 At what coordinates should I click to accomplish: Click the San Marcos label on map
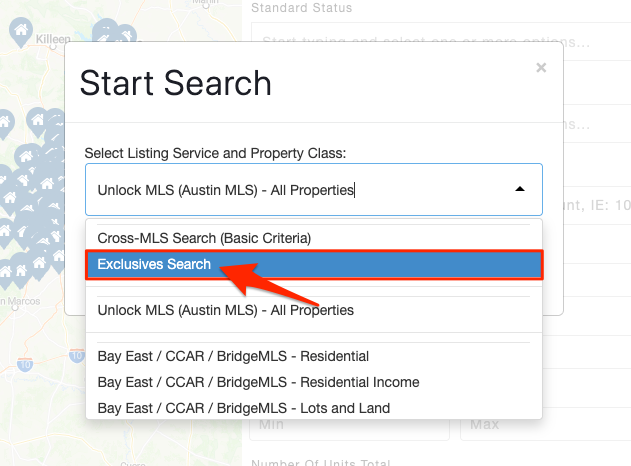[20, 301]
